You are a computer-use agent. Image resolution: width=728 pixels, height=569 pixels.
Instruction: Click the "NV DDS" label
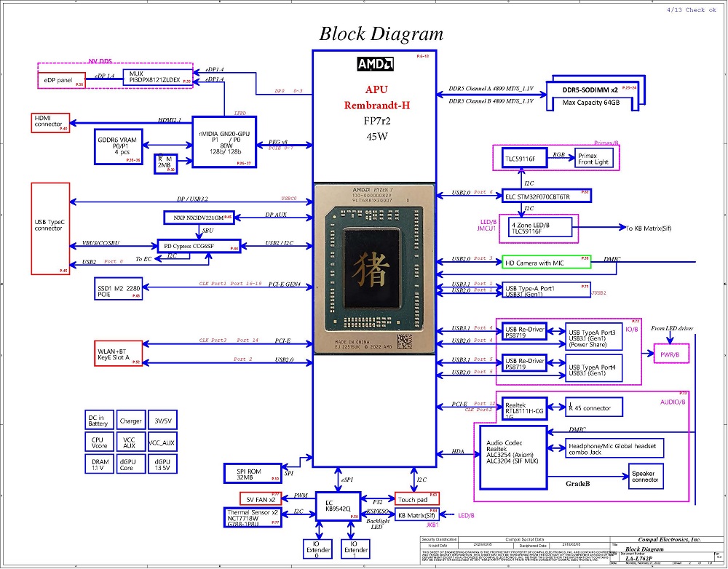pos(100,61)
